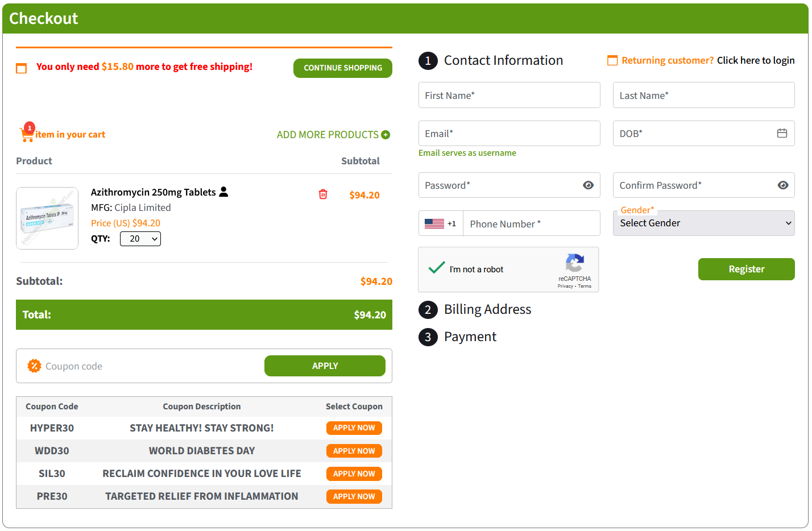
Task: Click the US flag in the phone field
Action: click(x=434, y=223)
